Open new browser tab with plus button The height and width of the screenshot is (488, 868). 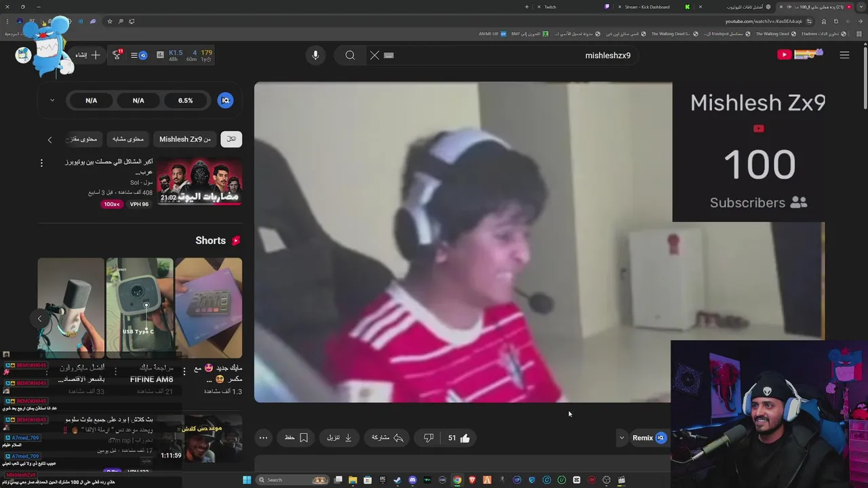click(526, 7)
